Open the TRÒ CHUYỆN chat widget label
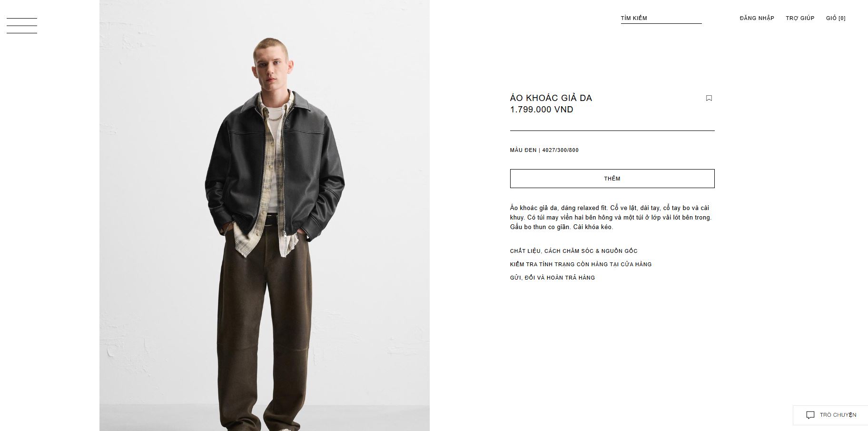Screen dimensions: 868x431 838,415
